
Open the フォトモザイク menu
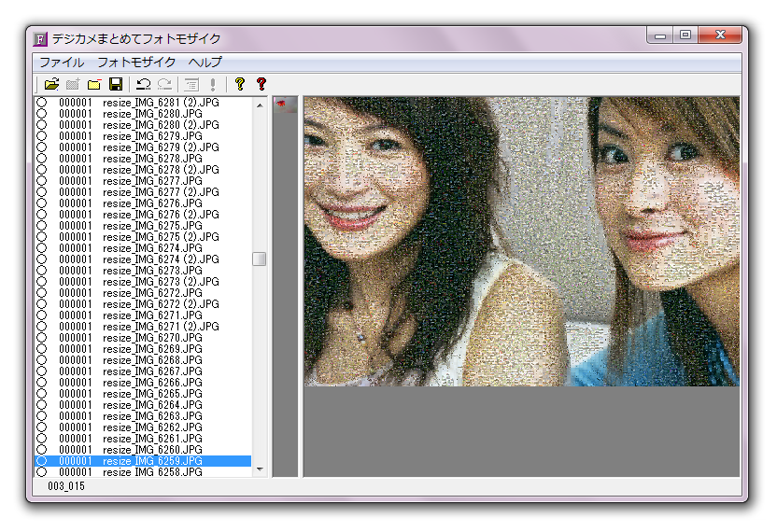tap(136, 63)
